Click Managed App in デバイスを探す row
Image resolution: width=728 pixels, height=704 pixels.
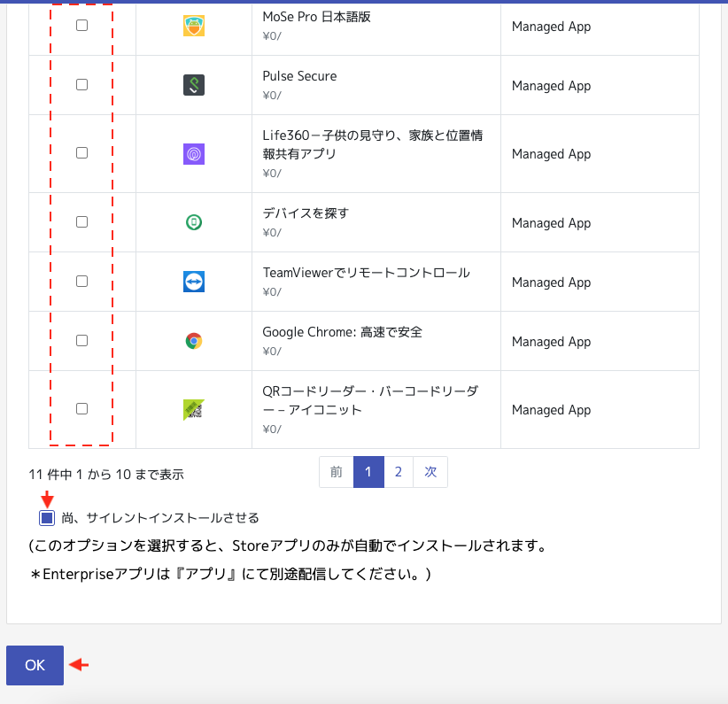[551, 223]
